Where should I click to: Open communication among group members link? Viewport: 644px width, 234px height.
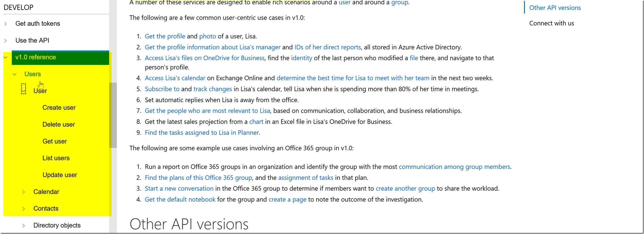[x=455, y=167]
